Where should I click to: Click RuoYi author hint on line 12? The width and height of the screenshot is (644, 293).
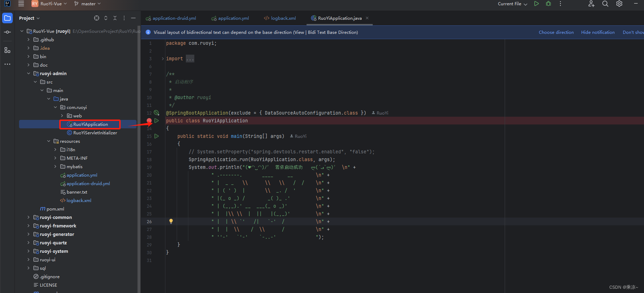380,113
